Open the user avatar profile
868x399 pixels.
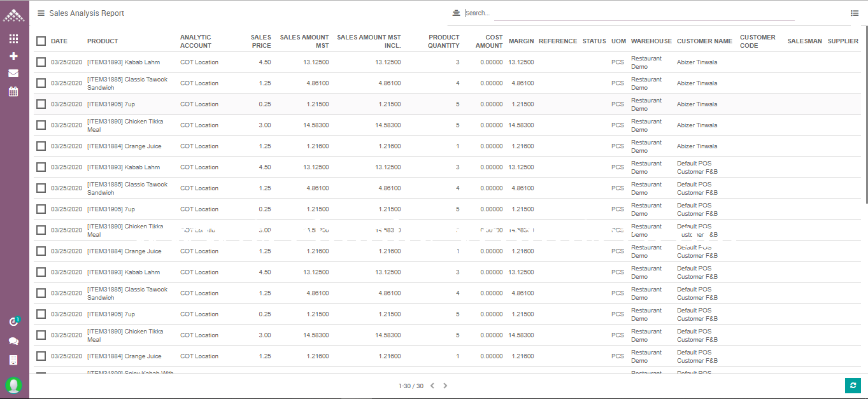point(13,385)
